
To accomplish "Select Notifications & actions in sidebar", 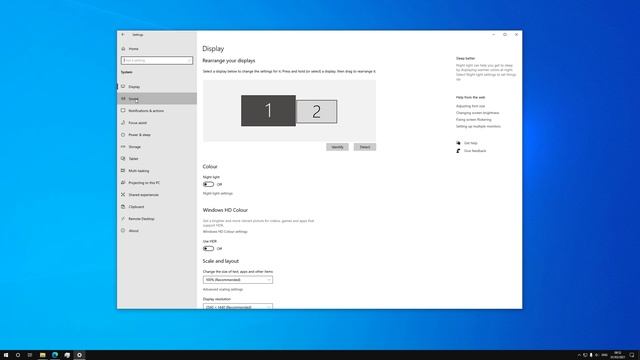I will tap(157, 111).
